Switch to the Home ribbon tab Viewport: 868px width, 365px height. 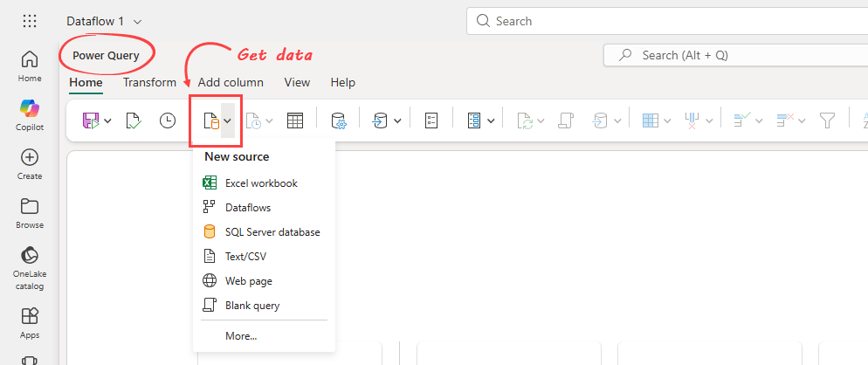click(86, 83)
